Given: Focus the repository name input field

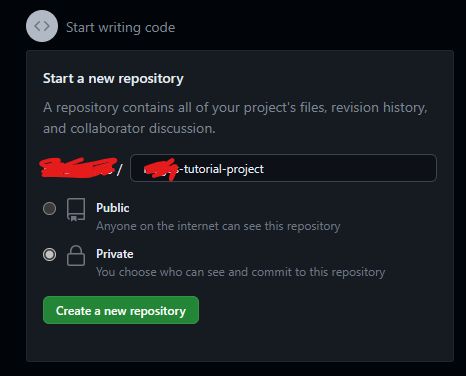Looking at the screenshot, I should pyautogui.click(x=283, y=168).
